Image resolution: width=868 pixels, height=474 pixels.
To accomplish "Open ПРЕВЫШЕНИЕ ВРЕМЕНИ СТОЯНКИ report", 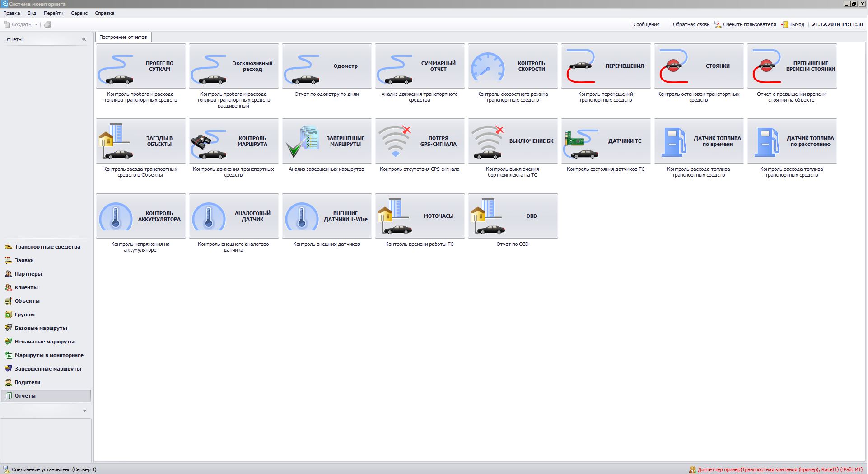I will click(x=792, y=66).
